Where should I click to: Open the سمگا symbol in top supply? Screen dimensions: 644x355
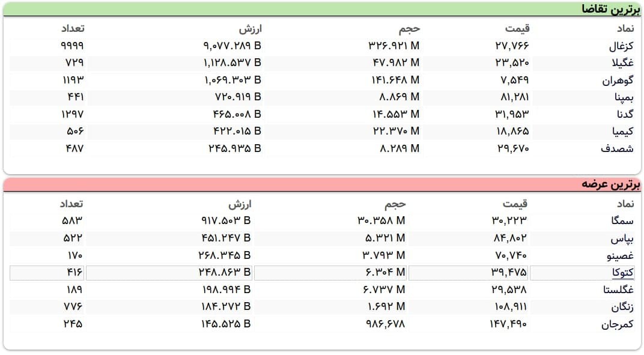[x=622, y=221]
